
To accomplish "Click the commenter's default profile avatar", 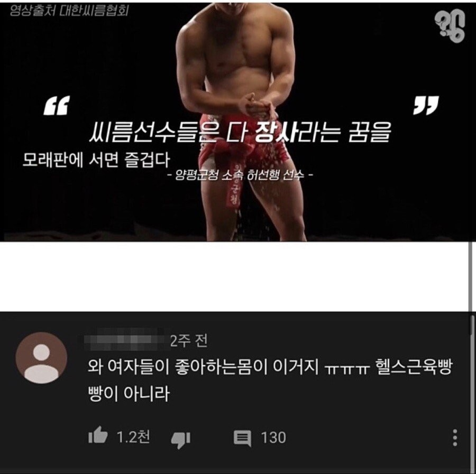I will pos(41,358).
